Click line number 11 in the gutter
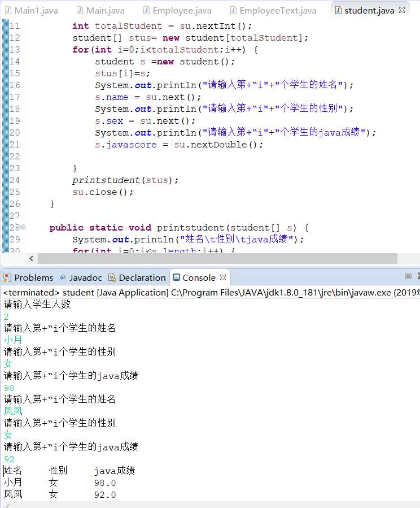Screen dimensions: 420x508 tap(15, 25)
